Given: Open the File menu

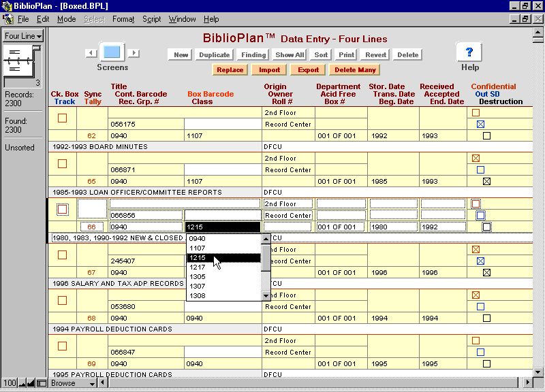Looking at the screenshot, I should 23,19.
